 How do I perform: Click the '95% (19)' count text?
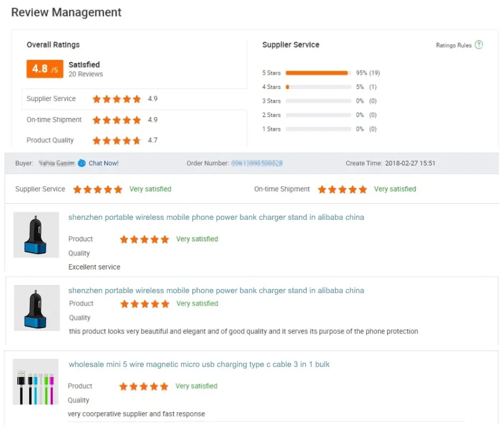(x=368, y=73)
